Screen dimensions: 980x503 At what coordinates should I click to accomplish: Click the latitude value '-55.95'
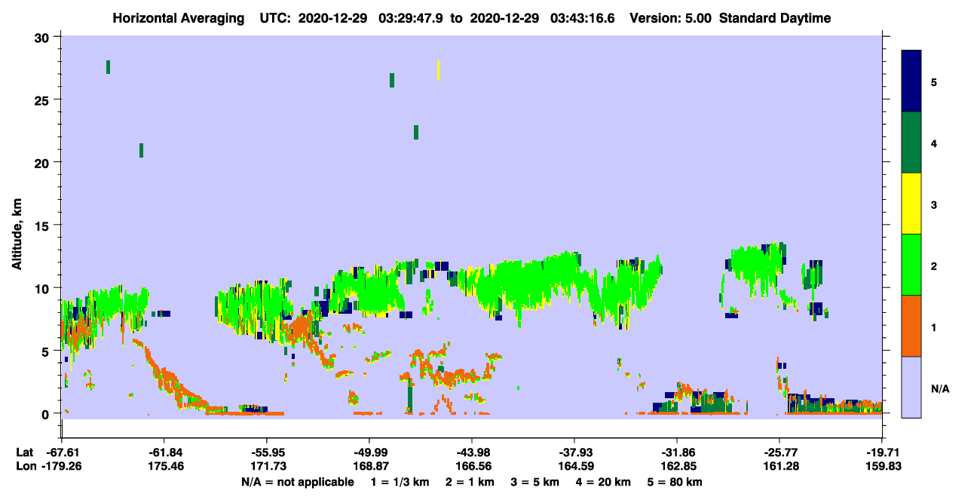[x=266, y=452]
